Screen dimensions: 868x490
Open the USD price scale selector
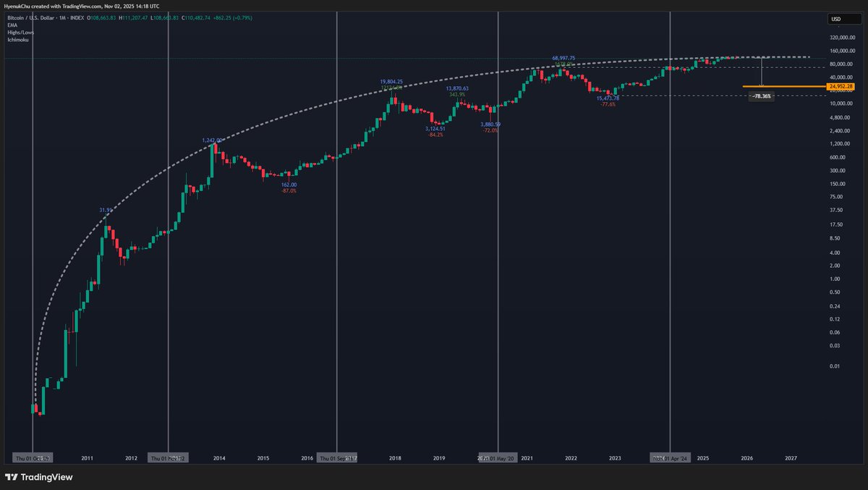click(843, 18)
